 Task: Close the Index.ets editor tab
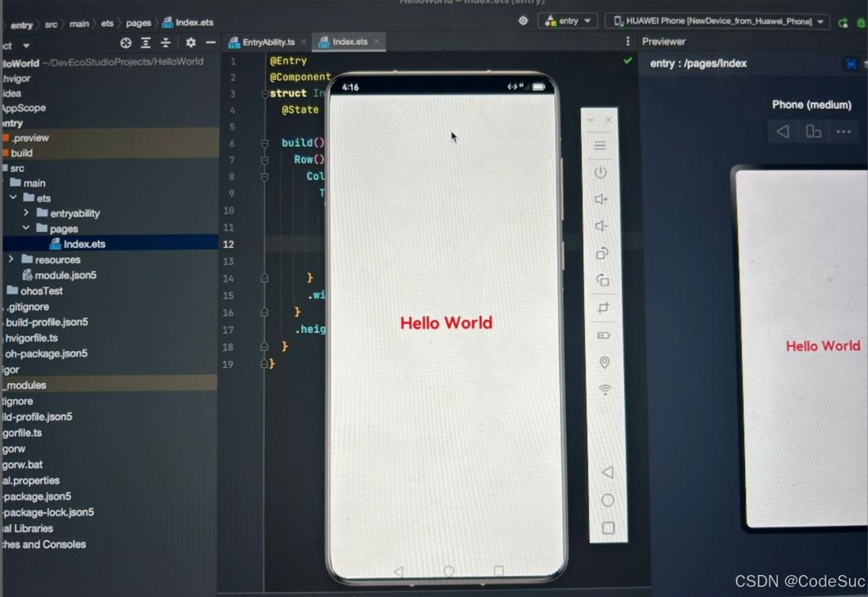(377, 41)
